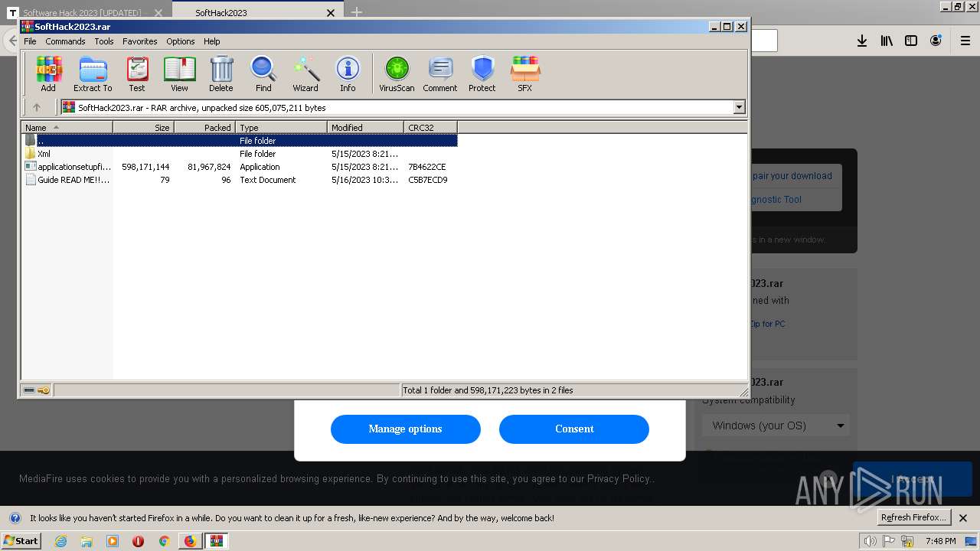Select the Guide READ ME!! text document row
Screen dimensions: 980x551
(x=240, y=180)
